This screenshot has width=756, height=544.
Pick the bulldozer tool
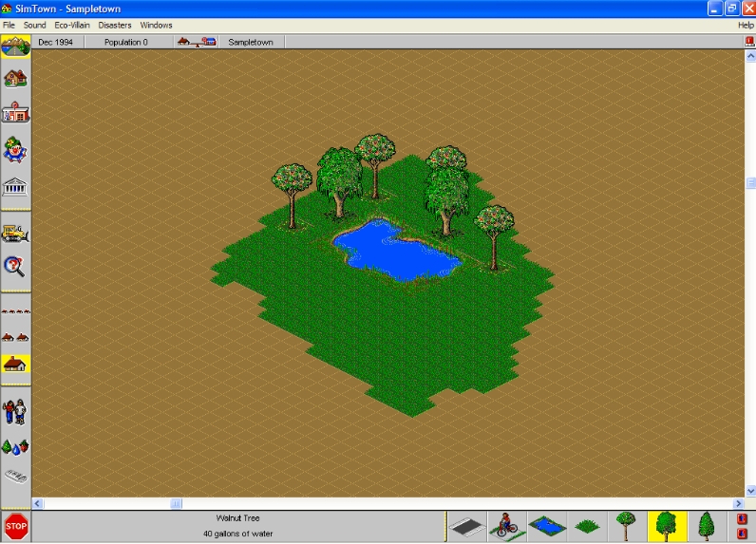tap(15, 234)
